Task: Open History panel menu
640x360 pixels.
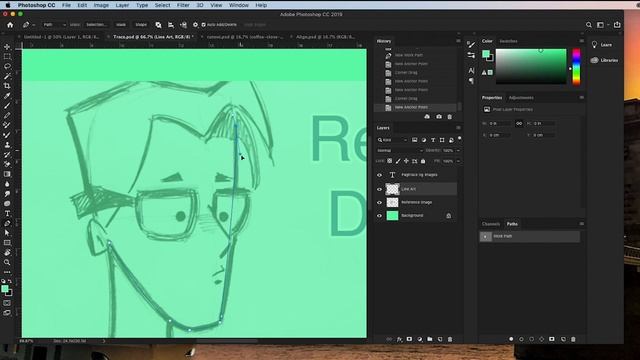Action: click(x=458, y=41)
